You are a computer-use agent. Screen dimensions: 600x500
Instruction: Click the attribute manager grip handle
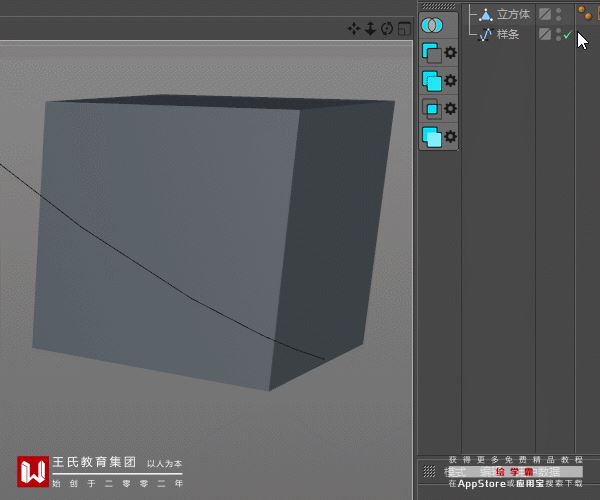[x=429, y=472]
